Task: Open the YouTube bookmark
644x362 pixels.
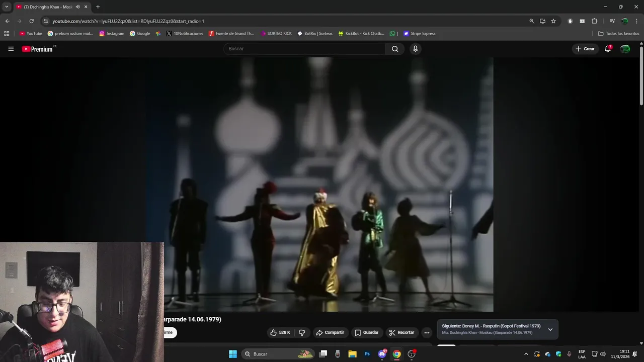Action: click(x=31, y=34)
